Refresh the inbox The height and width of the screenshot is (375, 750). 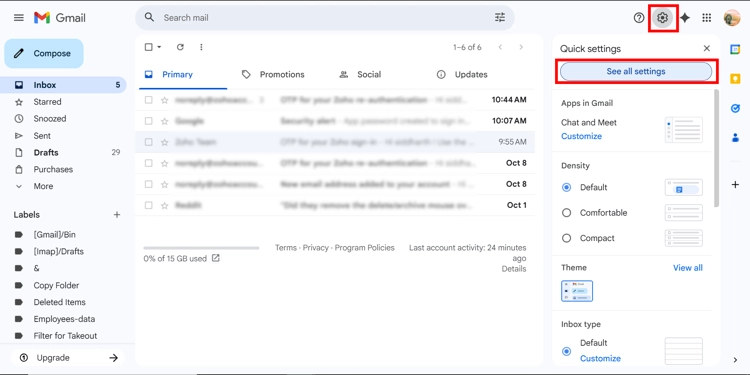[180, 47]
